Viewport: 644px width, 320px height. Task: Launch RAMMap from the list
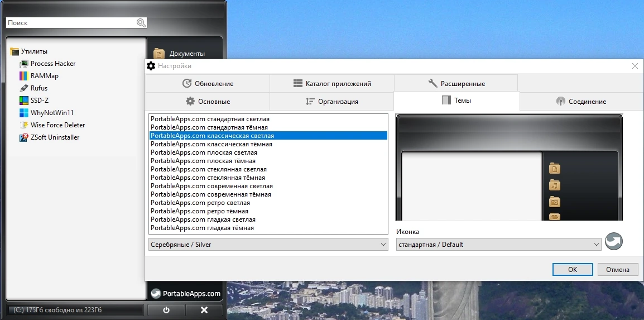click(x=44, y=76)
